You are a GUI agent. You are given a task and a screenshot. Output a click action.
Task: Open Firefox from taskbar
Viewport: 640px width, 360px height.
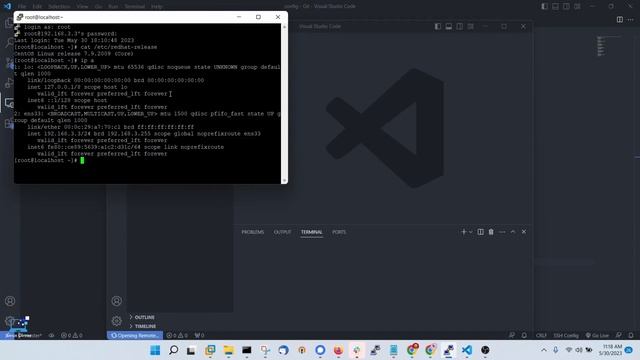point(338,350)
